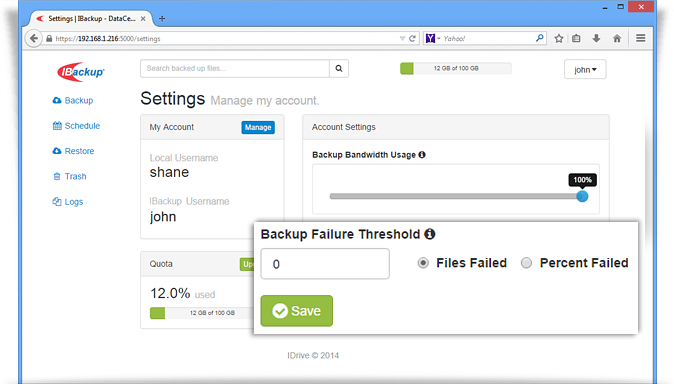Click the Backup Failure Threshold info icon

pyautogui.click(x=430, y=234)
